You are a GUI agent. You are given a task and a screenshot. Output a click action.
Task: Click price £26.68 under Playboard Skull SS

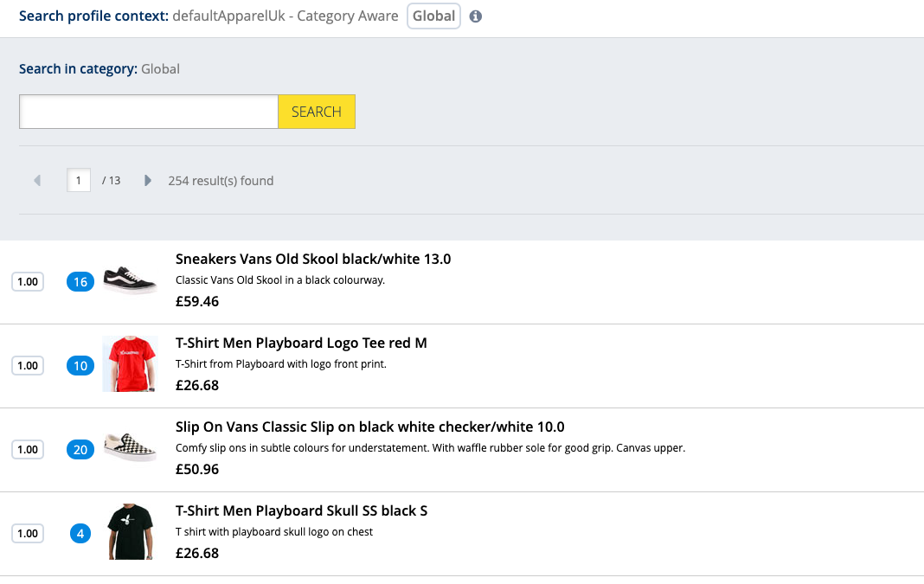click(196, 553)
